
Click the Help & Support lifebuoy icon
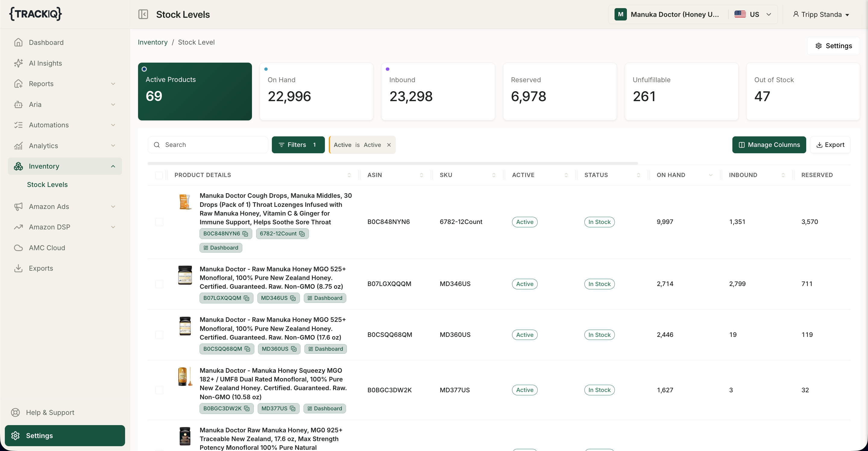(15, 412)
